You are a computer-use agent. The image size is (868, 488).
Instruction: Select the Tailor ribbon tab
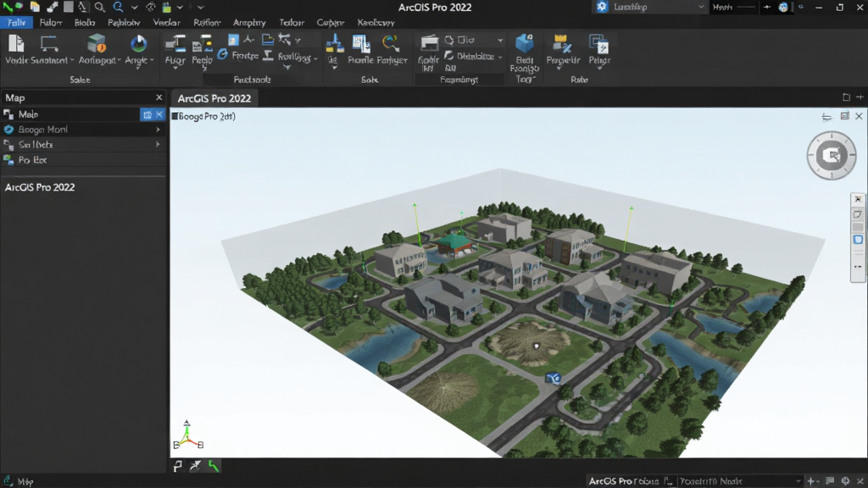(292, 23)
